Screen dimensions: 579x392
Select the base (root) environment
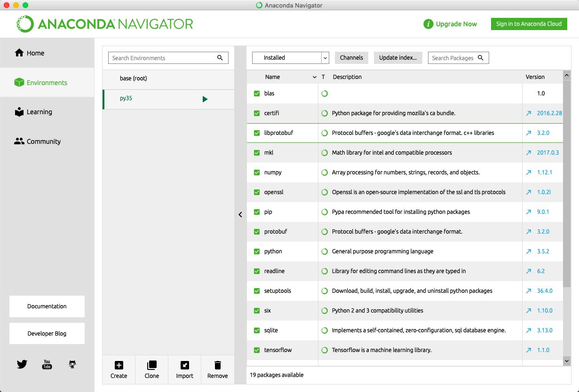pos(168,78)
